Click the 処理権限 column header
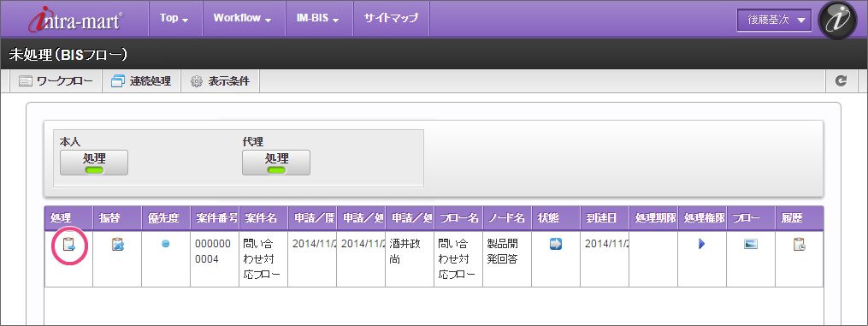Image resolution: width=868 pixels, height=326 pixels. (702, 218)
